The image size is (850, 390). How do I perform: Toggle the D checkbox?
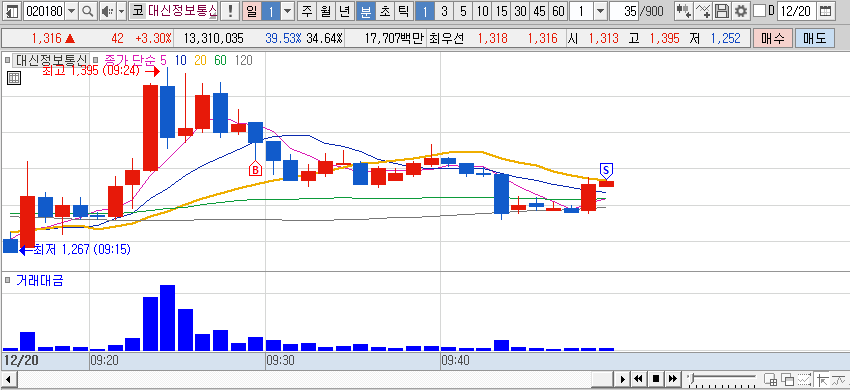760,10
